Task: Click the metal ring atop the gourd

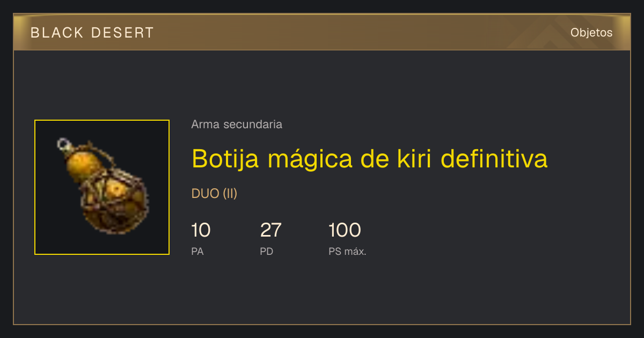Action: click(x=63, y=144)
